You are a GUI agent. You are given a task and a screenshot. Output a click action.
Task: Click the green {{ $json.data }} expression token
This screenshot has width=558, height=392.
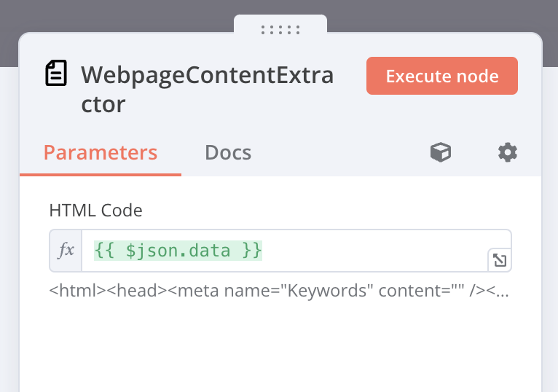point(178,251)
